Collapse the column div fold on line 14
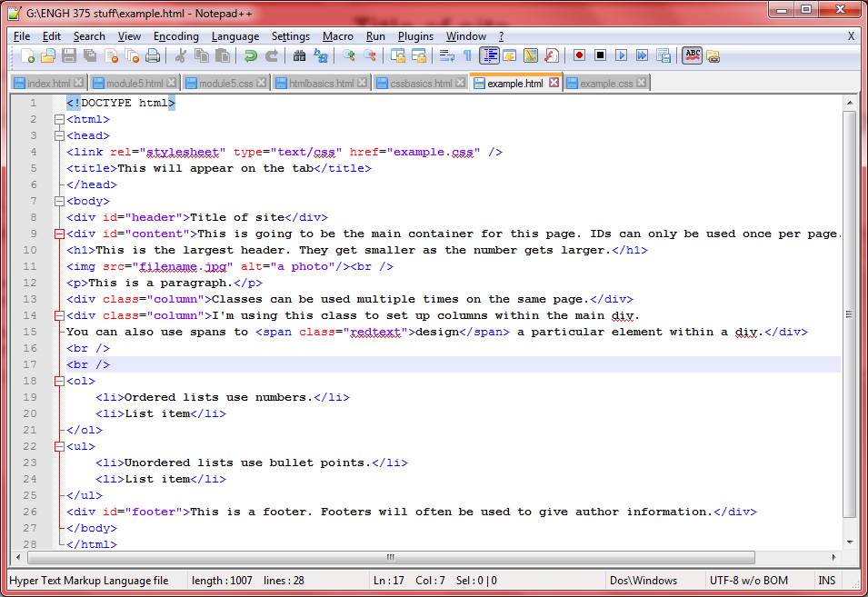868x597 pixels. [x=59, y=315]
